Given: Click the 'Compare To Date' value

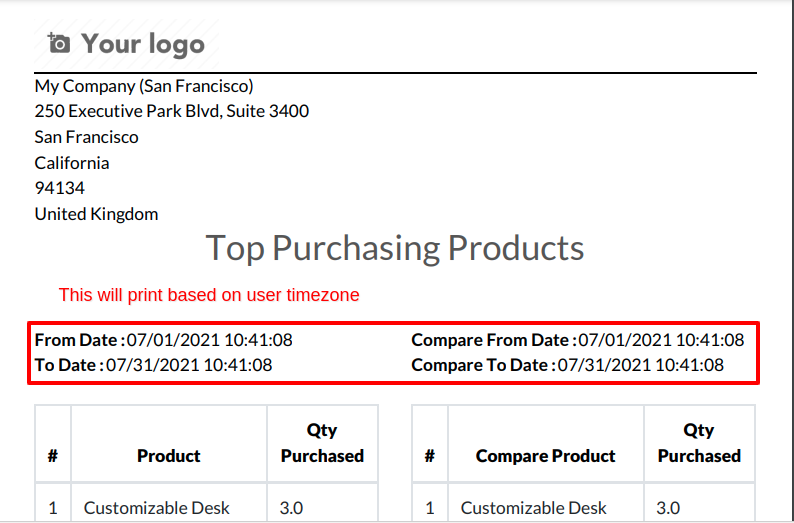Looking at the screenshot, I should click(x=641, y=365).
